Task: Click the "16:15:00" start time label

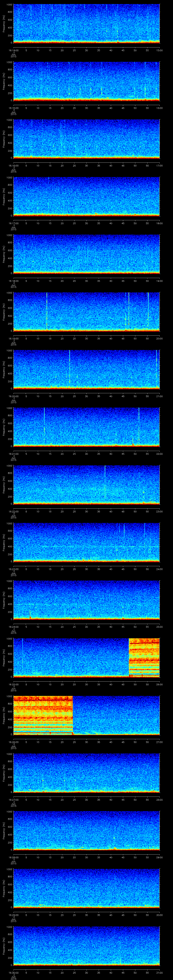Action: coord(13,108)
